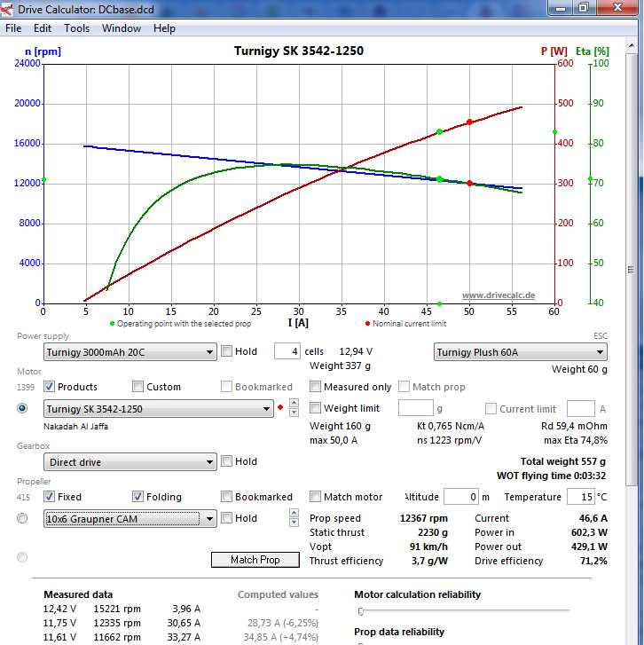Select the motor radio button
The width and height of the screenshot is (644, 645).
pyautogui.click(x=22, y=408)
